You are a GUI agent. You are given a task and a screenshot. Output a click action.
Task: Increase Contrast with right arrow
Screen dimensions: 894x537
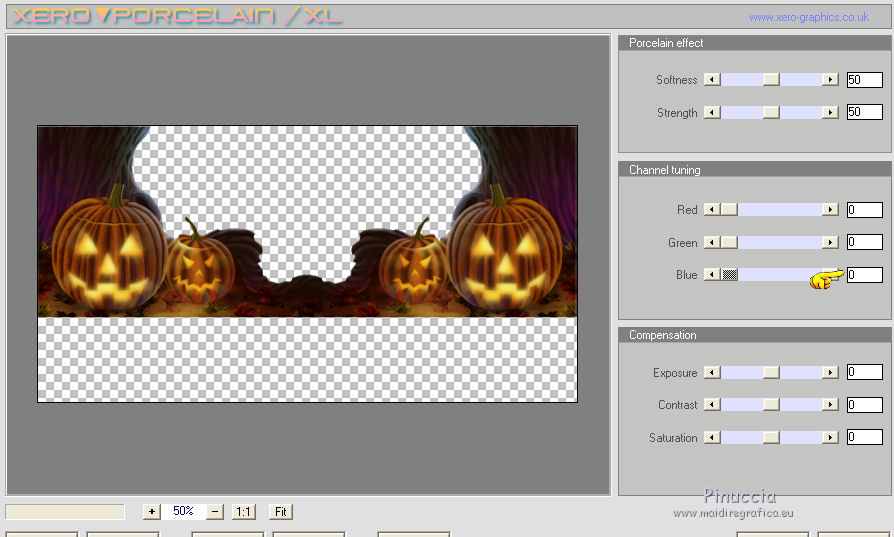(830, 404)
